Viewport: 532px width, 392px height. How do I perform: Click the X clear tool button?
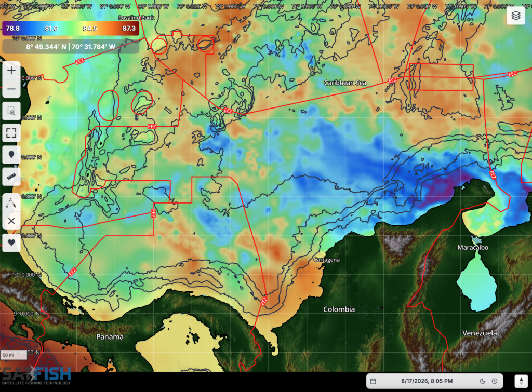coord(11,221)
